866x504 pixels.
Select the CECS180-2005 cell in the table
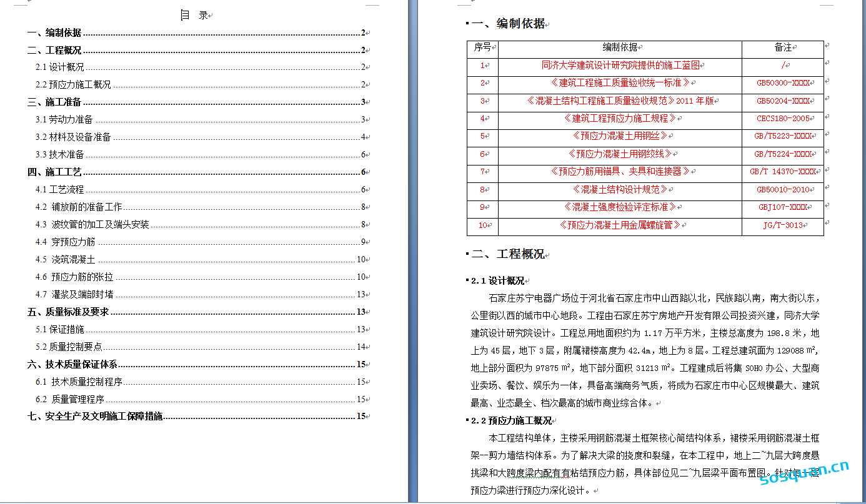(x=782, y=119)
